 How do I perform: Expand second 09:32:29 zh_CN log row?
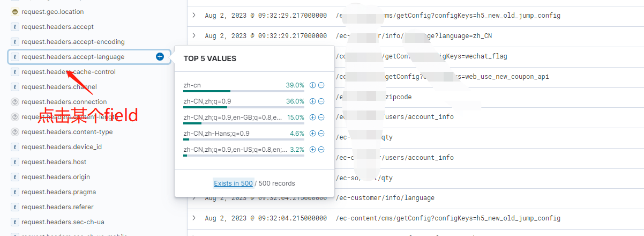click(194, 36)
